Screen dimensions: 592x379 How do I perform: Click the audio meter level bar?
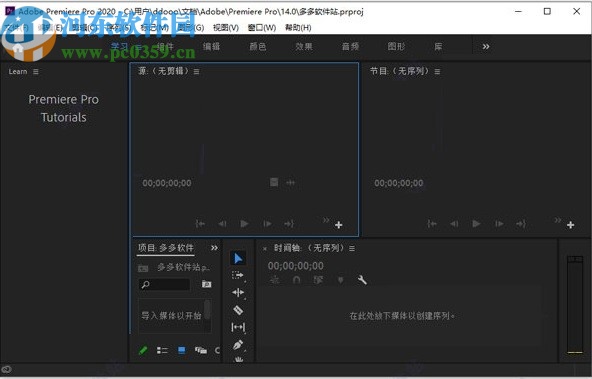coord(575,305)
